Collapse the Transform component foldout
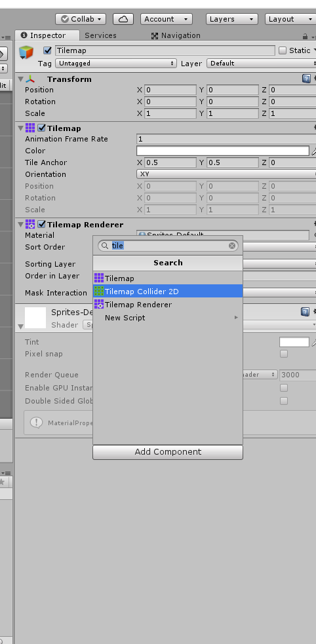This screenshot has width=316, height=644. coord(20,79)
